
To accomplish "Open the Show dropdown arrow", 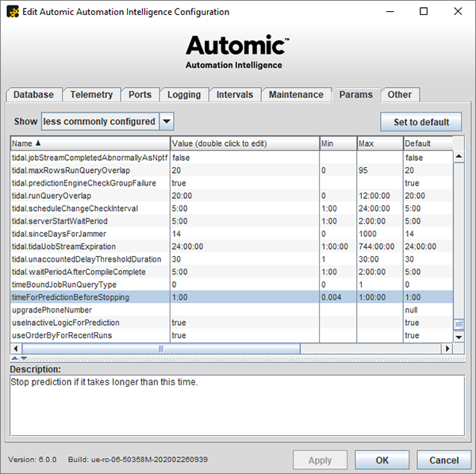I will [167, 121].
